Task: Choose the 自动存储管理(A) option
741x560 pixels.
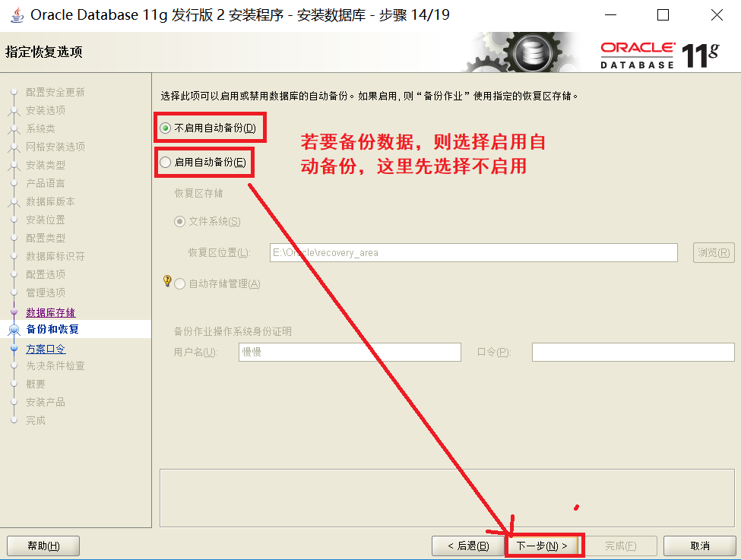Action: (179, 283)
